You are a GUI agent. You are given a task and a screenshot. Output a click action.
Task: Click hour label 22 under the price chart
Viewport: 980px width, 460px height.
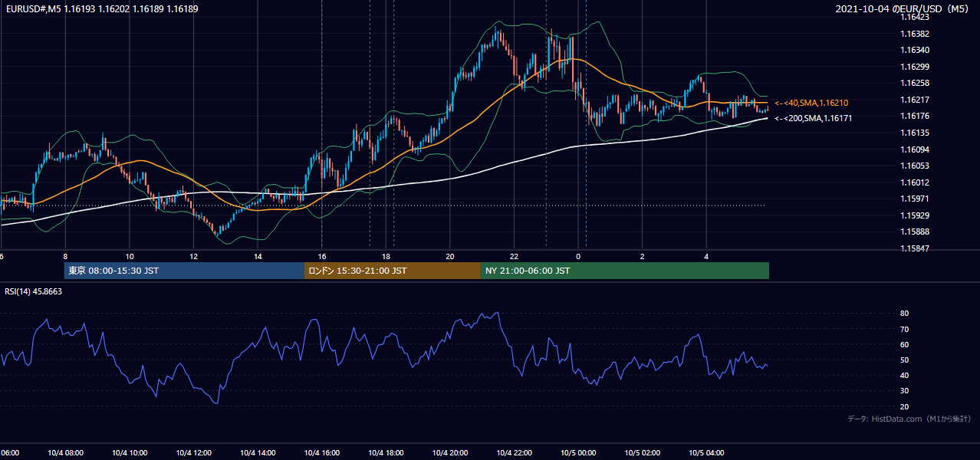pyautogui.click(x=515, y=256)
